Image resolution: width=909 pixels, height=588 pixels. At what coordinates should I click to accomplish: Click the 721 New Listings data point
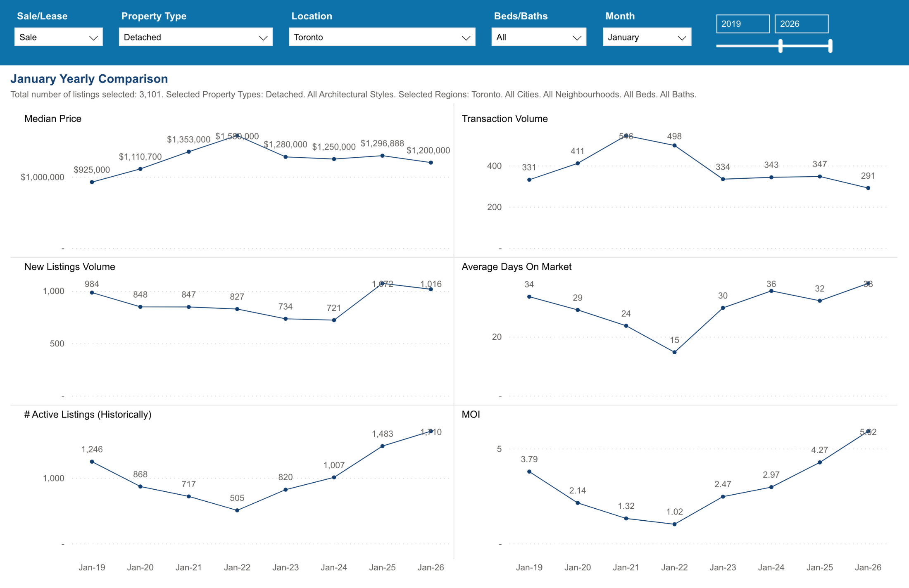[334, 320]
